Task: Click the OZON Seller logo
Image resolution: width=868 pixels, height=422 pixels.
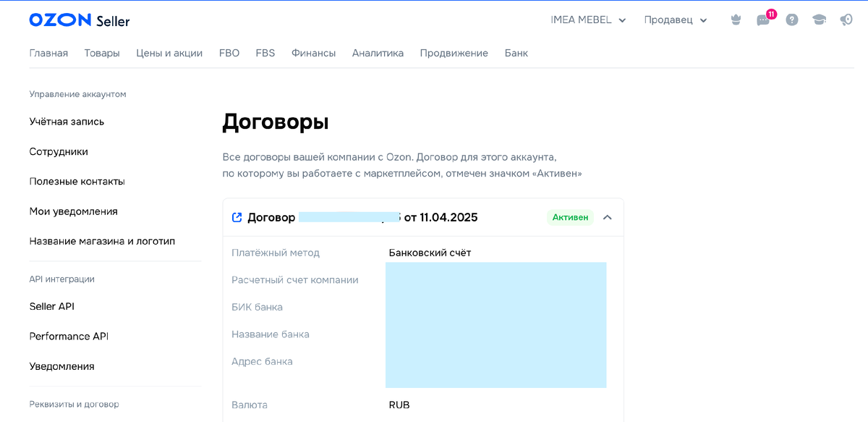Action: coord(78,20)
